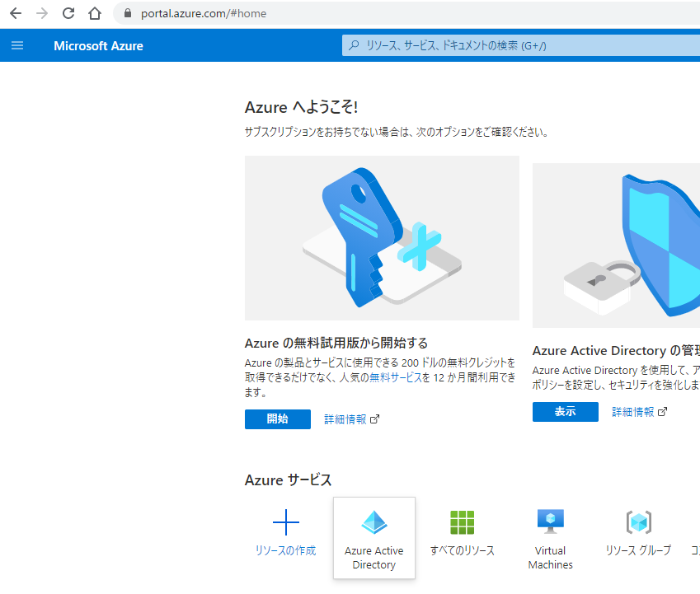The width and height of the screenshot is (700, 594).
Task: Open the リソース グループ cube icon
Action: click(638, 523)
